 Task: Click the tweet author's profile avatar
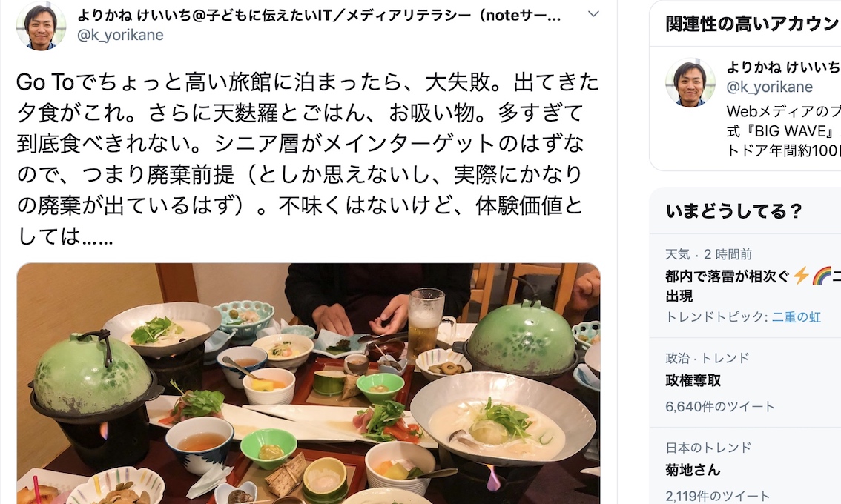[42, 25]
